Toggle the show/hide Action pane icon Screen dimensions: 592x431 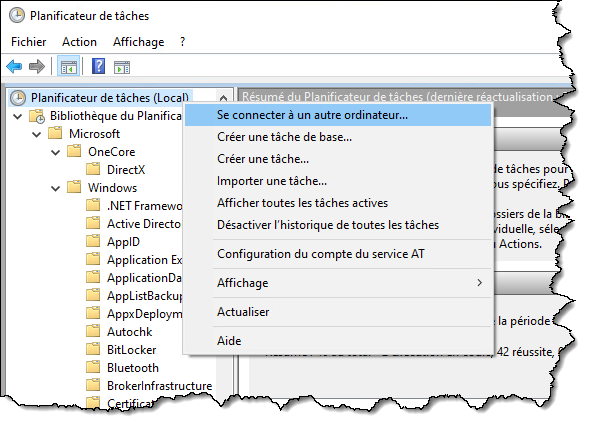coord(122,67)
